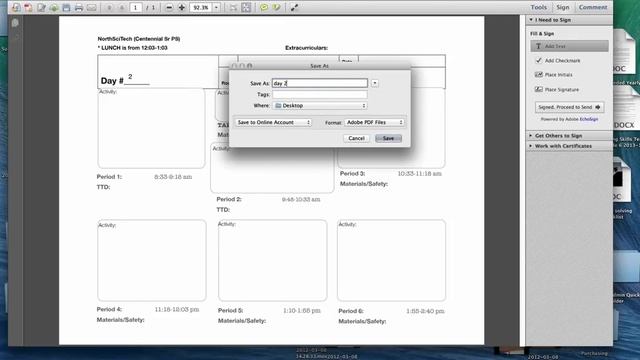Click the Day # field containing 2
The image size is (640, 360).
(x=137, y=78)
